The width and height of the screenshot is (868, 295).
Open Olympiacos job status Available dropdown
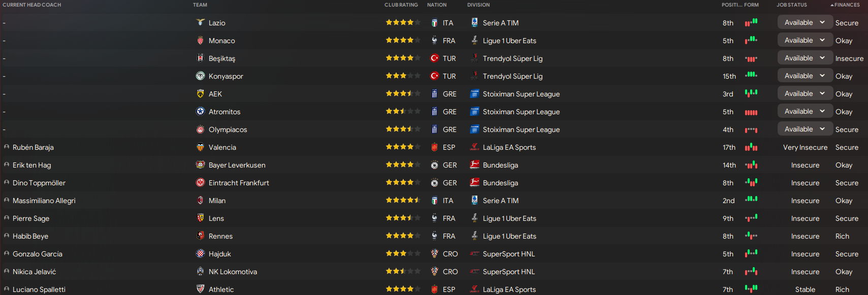tap(805, 129)
